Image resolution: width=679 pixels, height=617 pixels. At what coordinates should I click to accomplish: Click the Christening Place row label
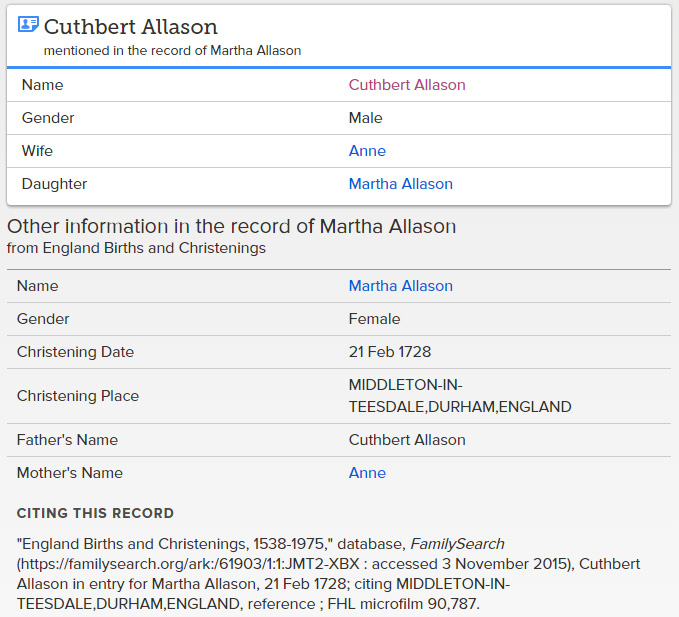tap(78, 396)
